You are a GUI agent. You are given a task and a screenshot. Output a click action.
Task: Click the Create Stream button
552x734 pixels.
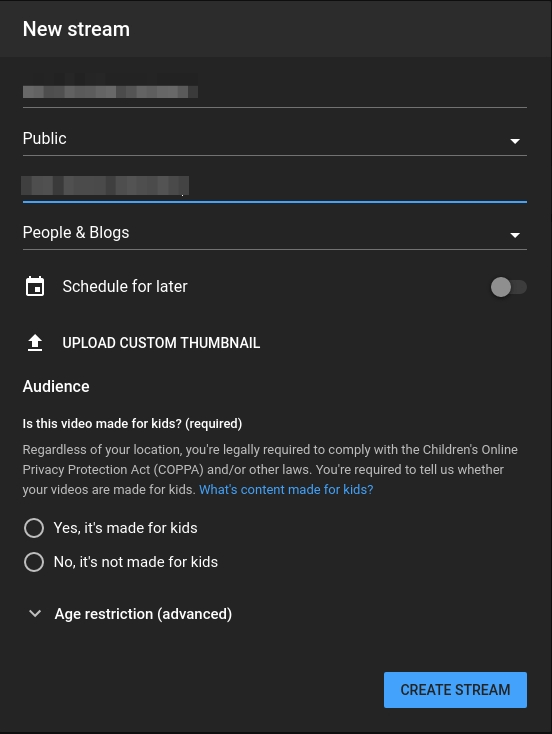pyautogui.click(x=456, y=690)
